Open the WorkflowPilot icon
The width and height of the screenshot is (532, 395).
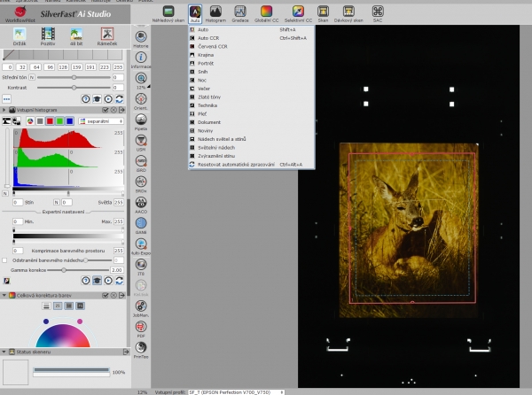coord(20,14)
